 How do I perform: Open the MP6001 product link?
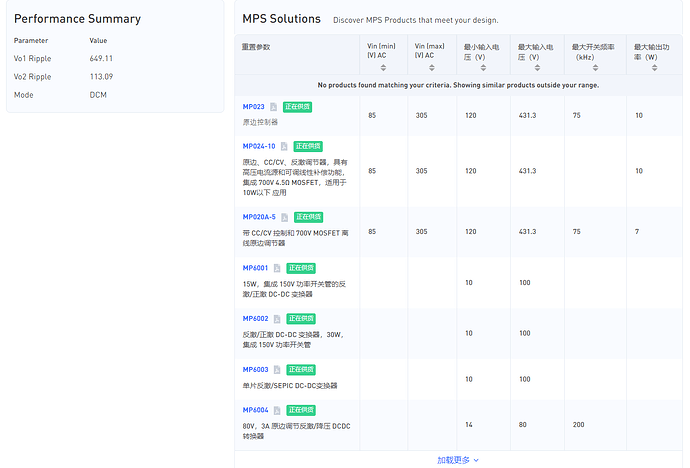255,268
